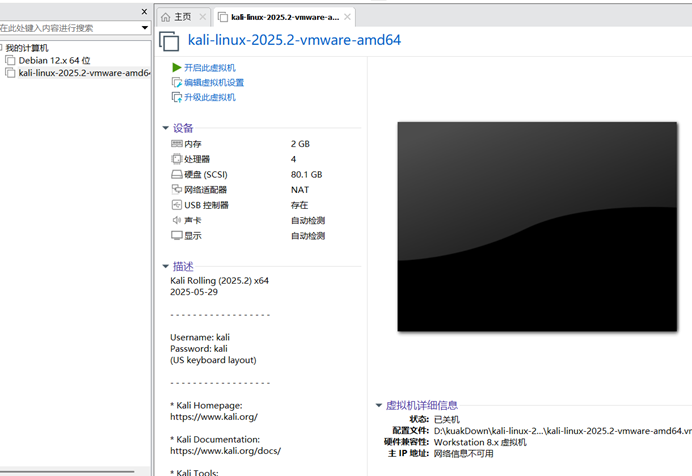
Task: Click 编辑虚拟机设置 link
Action: [x=214, y=82]
